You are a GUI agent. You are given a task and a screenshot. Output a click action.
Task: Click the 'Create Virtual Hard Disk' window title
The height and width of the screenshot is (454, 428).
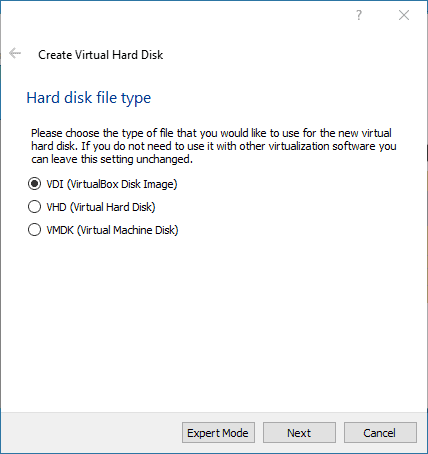click(x=101, y=55)
